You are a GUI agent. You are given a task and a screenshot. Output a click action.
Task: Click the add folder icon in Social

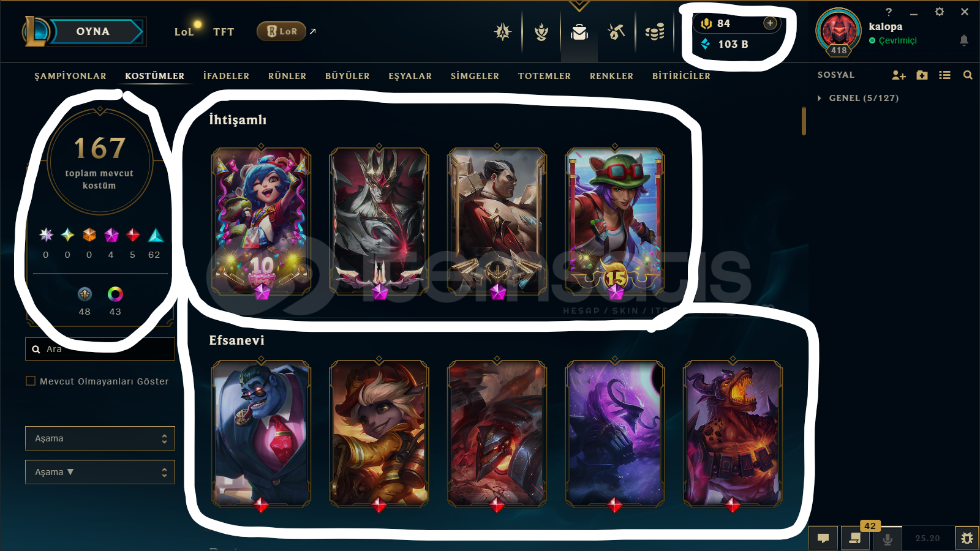point(922,75)
